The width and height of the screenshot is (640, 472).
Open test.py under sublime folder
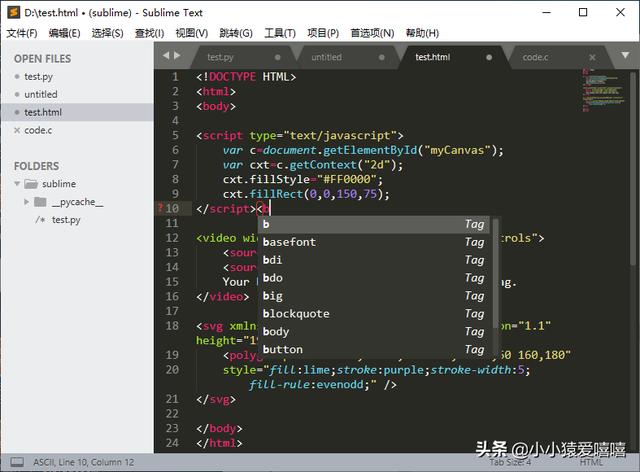coord(66,220)
